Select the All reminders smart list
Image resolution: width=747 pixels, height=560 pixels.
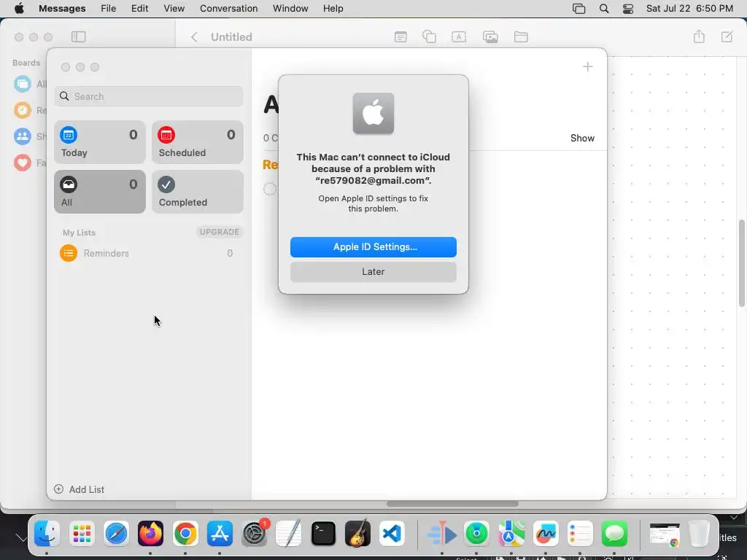click(99, 192)
